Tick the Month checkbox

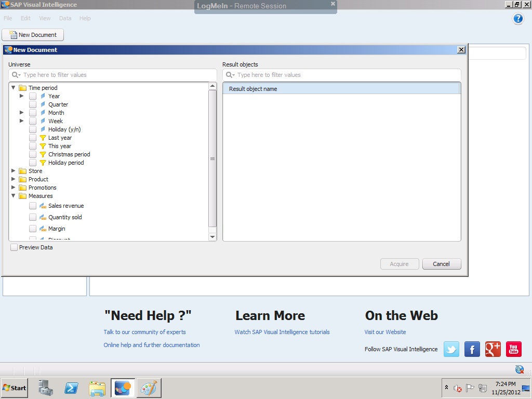point(33,113)
